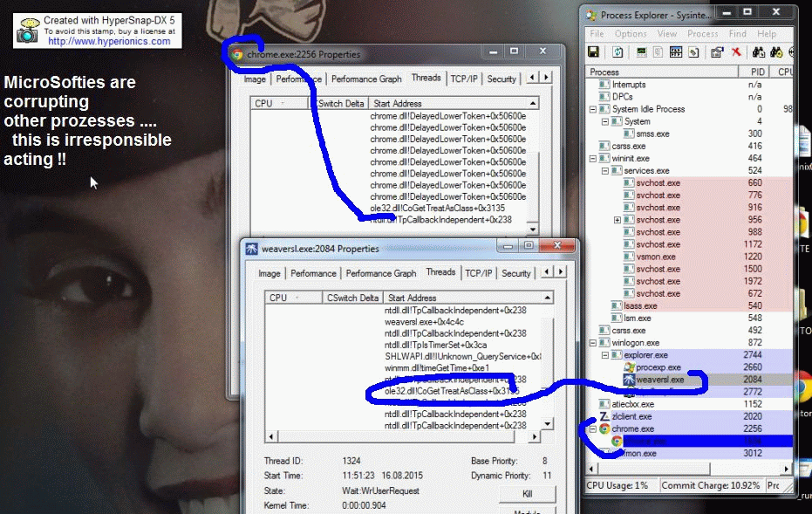Click scroll-down arrow of chrome.exe thread list
Image resolution: width=812 pixels, height=514 pixels.
[533, 230]
